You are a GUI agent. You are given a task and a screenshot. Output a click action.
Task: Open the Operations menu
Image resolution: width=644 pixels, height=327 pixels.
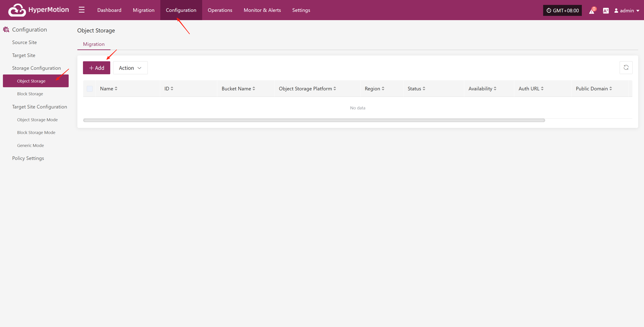pos(220,10)
